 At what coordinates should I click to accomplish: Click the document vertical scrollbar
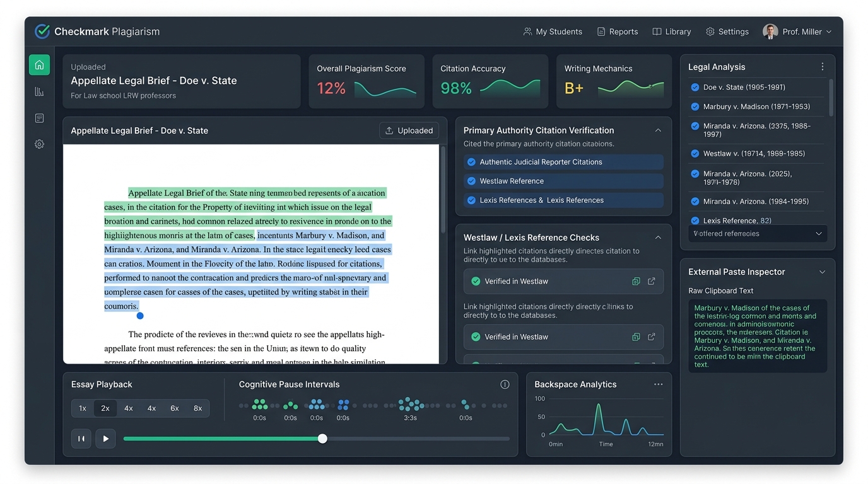tap(443, 189)
